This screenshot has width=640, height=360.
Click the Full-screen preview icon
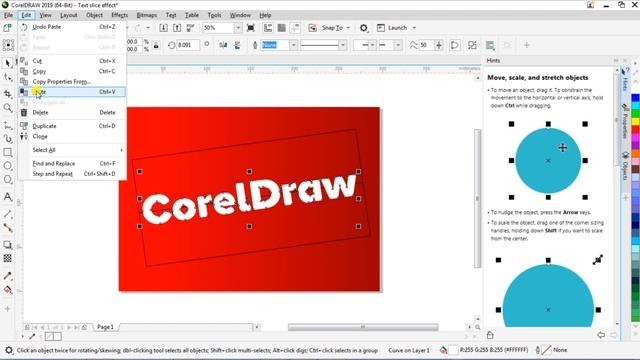pyautogui.click(x=251, y=28)
